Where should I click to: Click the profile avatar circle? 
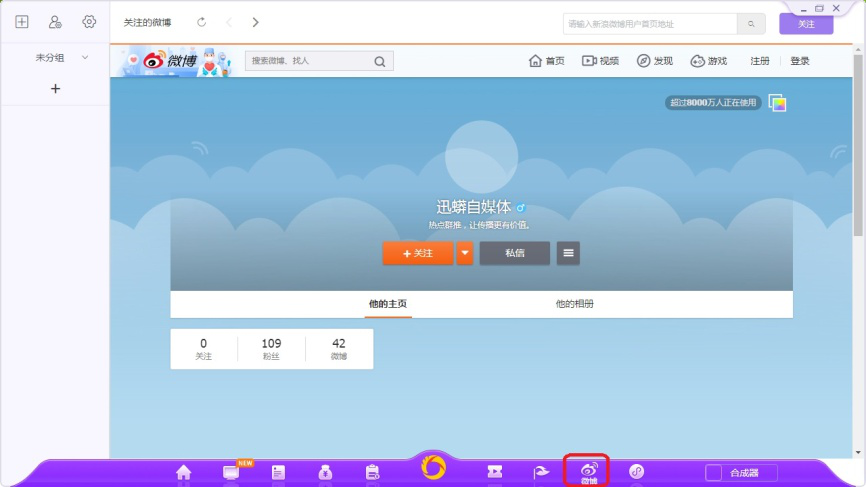pos(481,157)
